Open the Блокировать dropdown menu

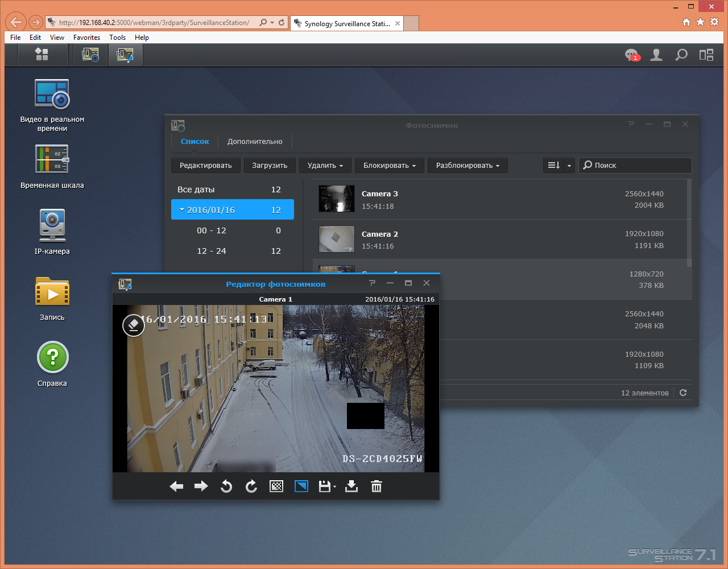390,166
